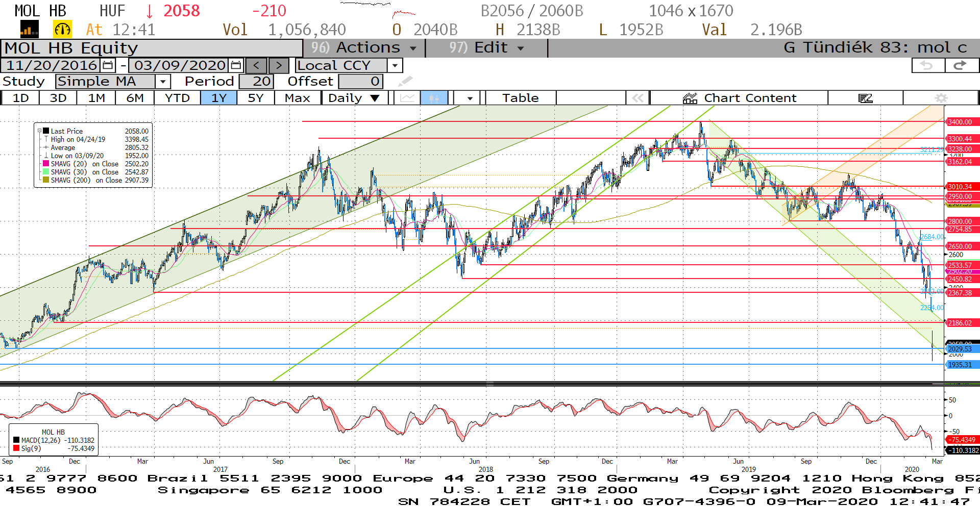Click the bid/ask B2056 / 2060B quote
This screenshot has width=980, height=530.
click(x=532, y=10)
